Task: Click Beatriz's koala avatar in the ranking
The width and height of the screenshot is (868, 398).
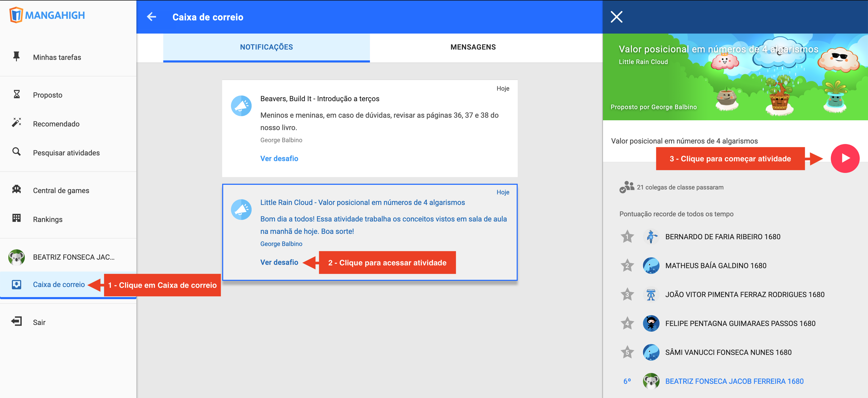Action: tap(651, 381)
